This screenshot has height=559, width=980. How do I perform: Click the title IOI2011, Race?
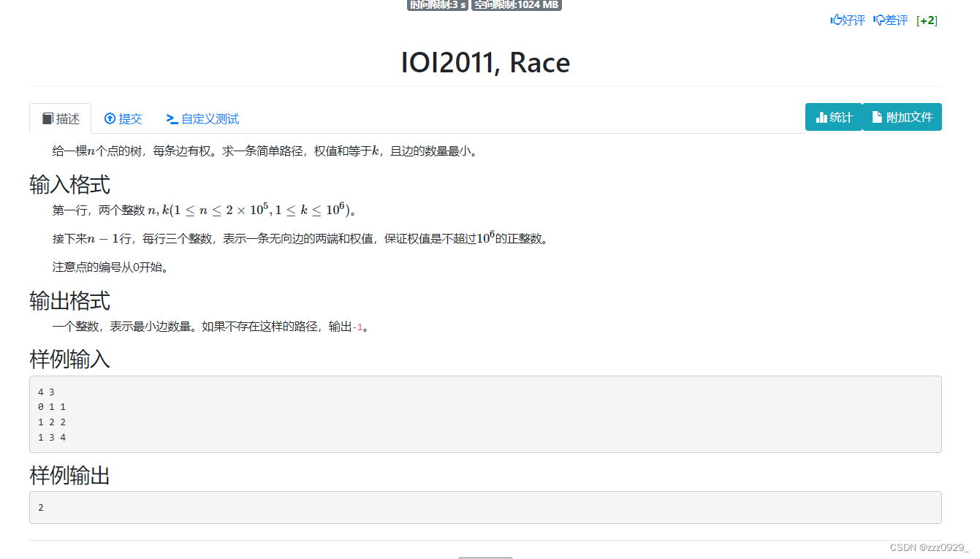485,62
